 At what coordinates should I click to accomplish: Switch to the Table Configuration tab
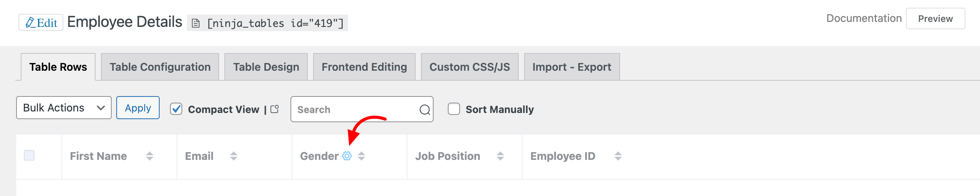[x=160, y=67]
